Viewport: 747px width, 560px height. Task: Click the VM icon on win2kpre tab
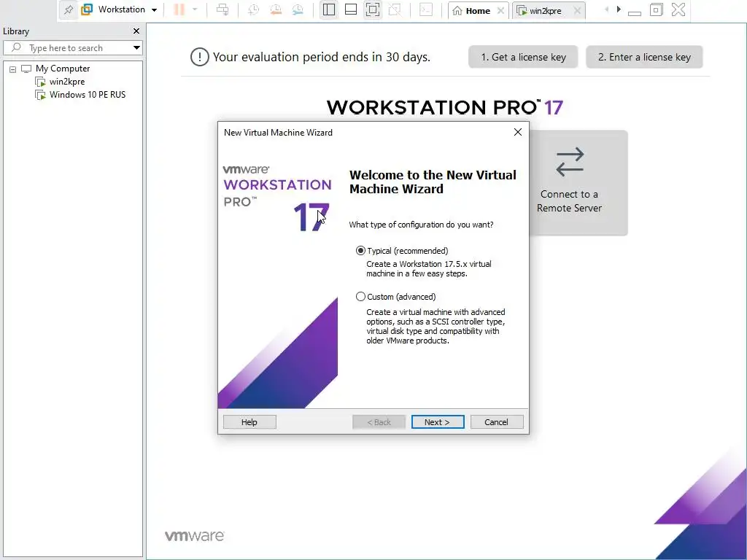tap(522, 10)
